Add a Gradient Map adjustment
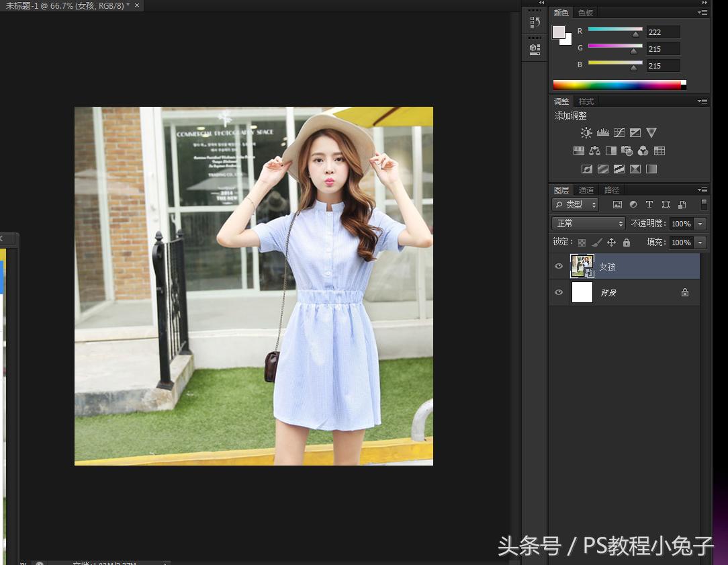This screenshot has height=565, width=728. click(651, 169)
